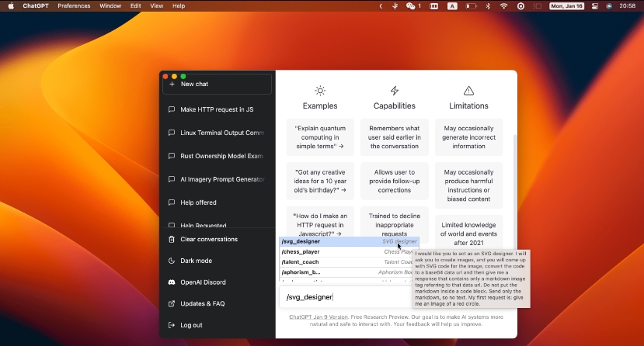Viewport: 644px width, 346px height.
Task: Click the Bluetooth icon in the menu bar
Action: (x=488, y=5)
